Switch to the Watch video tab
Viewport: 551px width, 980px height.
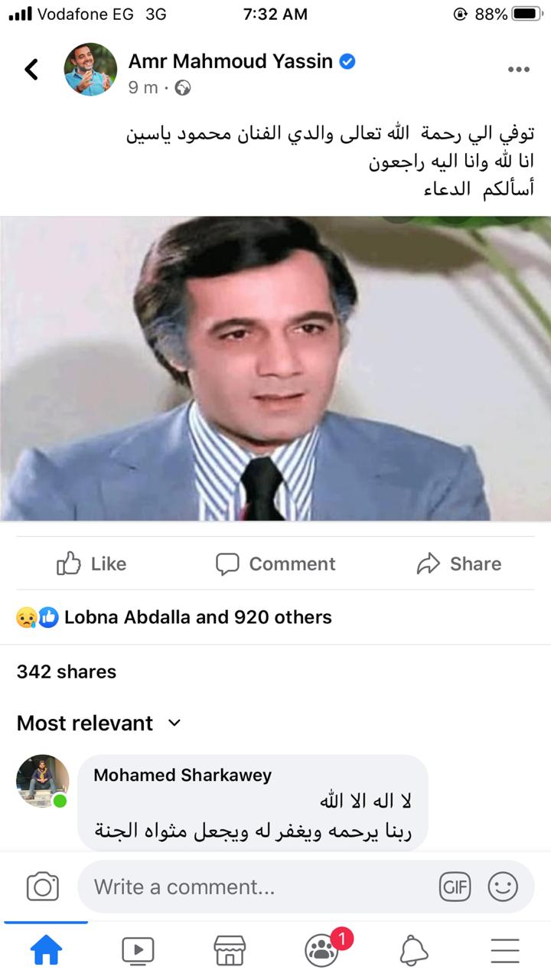pos(138,950)
